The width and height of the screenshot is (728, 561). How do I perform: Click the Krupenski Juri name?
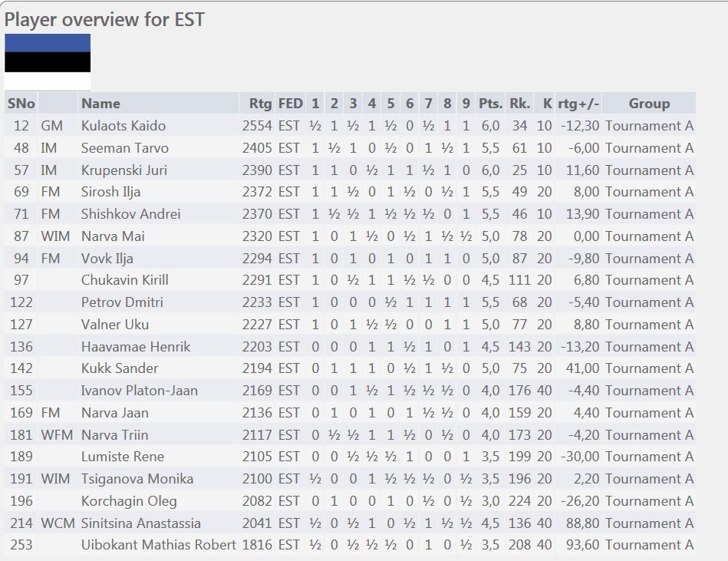point(124,170)
